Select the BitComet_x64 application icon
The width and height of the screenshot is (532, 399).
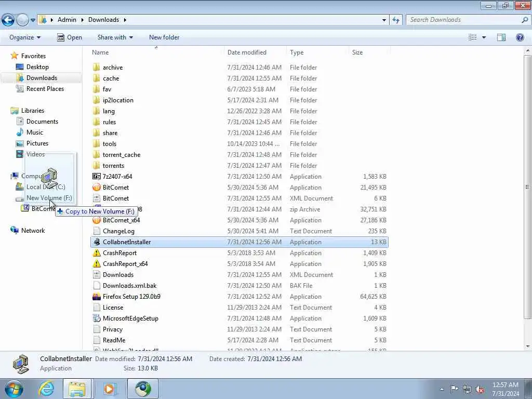point(96,220)
